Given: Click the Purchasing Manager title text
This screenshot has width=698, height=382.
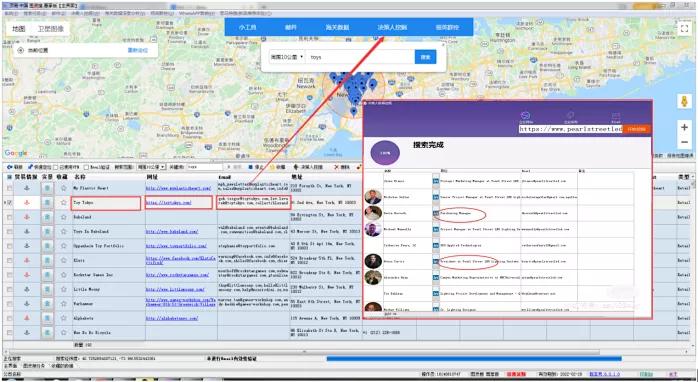Looking at the screenshot, I should point(455,213).
